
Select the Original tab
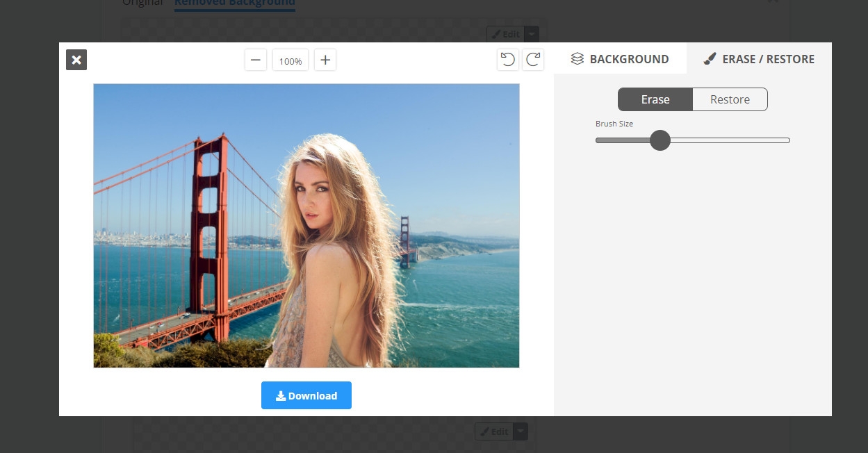[142, 2]
